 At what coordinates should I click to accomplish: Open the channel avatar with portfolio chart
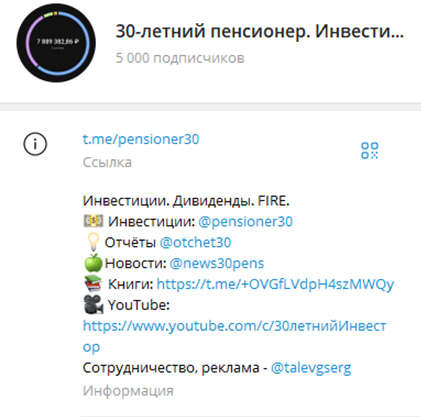click(x=56, y=43)
